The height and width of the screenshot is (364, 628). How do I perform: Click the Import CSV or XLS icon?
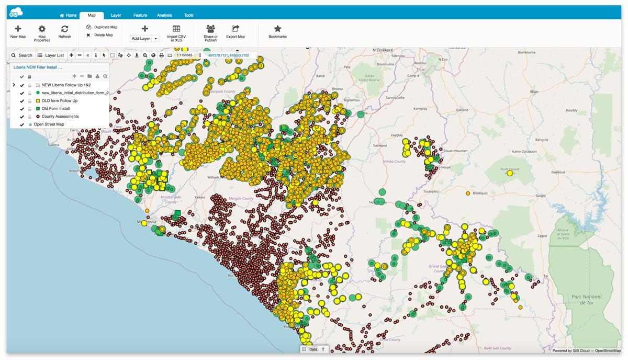click(x=176, y=29)
